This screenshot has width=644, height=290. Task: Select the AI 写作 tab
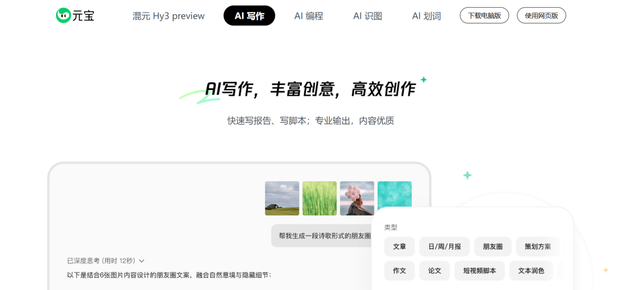tap(249, 16)
